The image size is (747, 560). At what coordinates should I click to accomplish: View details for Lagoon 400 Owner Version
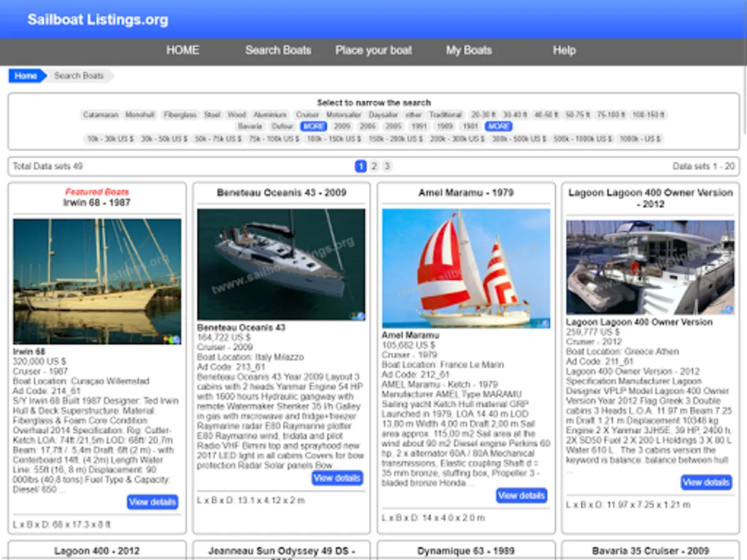[x=706, y=482]
